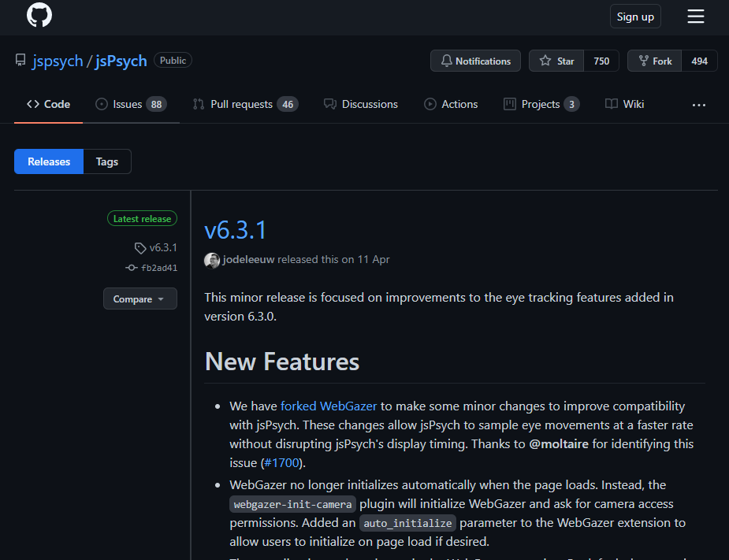Switch to the Discussions tab
This screenshot has width=729, height=560.
pyautogui.click(x=361, y=104)
